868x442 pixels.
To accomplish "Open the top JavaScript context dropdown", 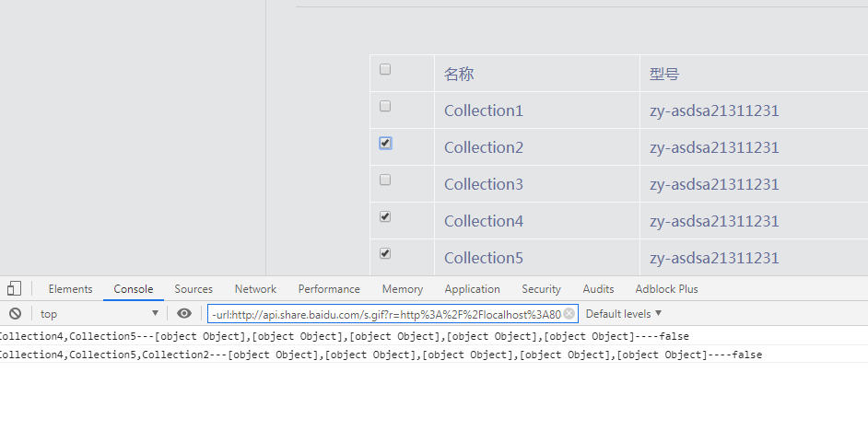I will click(x=99, y=314).
